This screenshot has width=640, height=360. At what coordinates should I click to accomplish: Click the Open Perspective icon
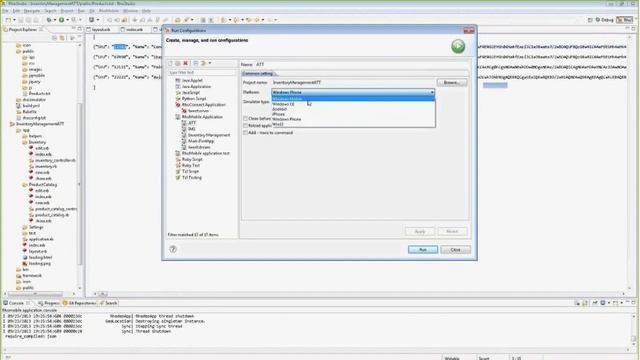(590, 20)
